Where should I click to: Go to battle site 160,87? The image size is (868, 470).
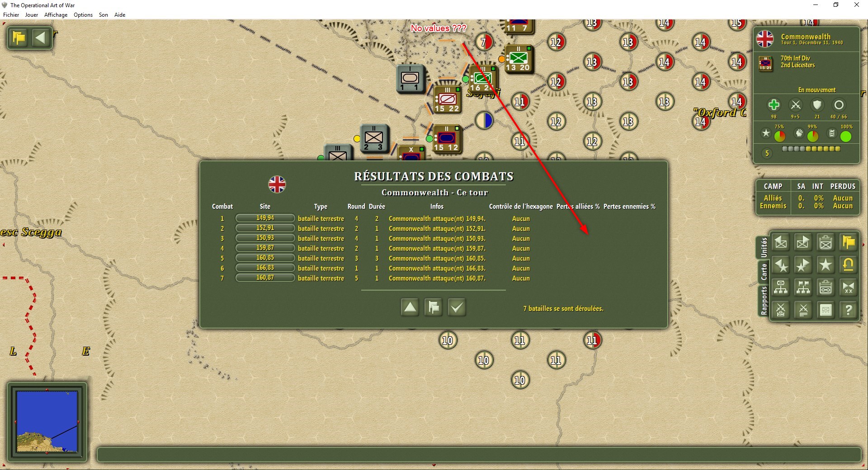265,278
